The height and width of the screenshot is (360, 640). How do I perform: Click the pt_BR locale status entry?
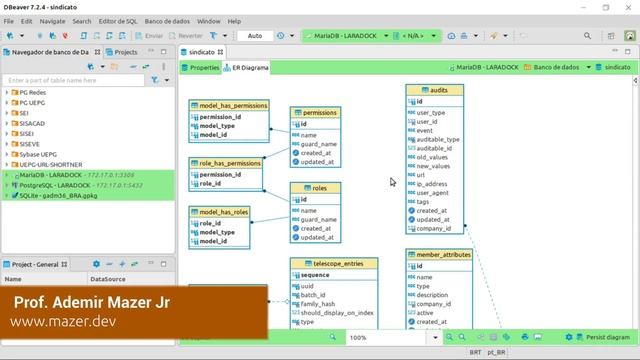coord(496,352)
